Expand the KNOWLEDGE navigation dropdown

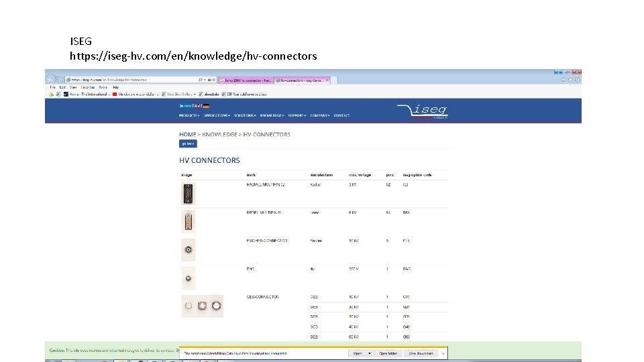point(272,116)
